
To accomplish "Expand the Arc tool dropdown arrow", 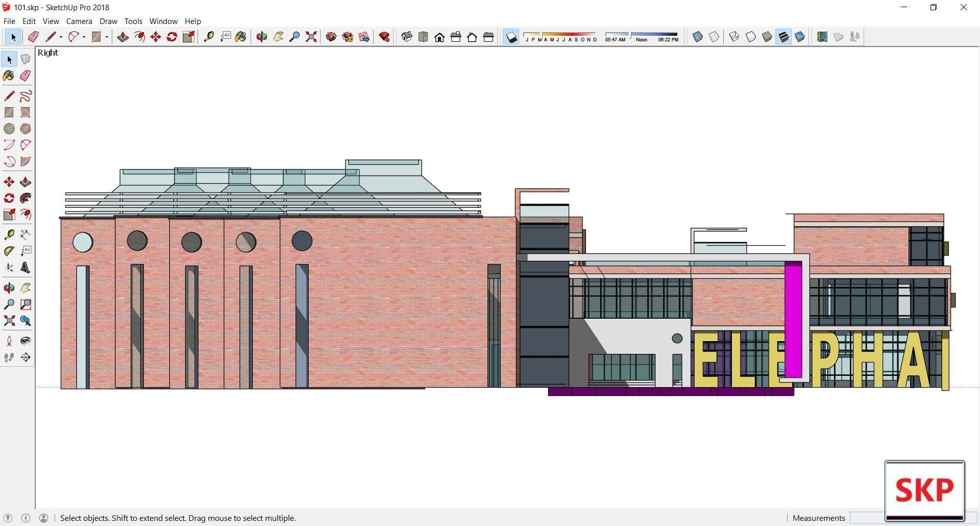I will click(x=84, y=37).
